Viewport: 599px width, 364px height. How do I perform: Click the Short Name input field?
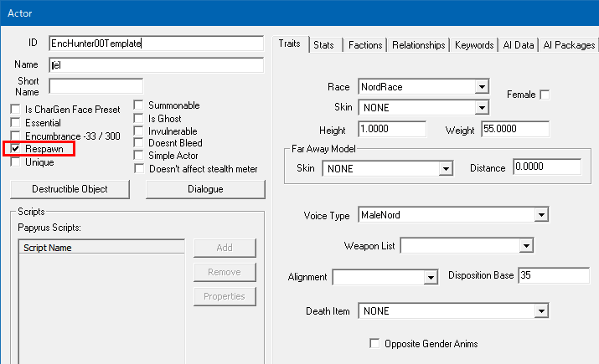96,86
